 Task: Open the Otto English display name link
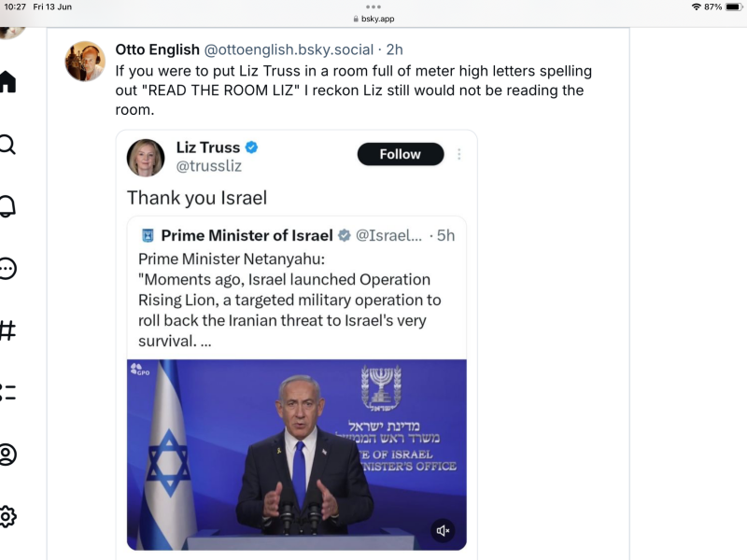coord(157,49)
